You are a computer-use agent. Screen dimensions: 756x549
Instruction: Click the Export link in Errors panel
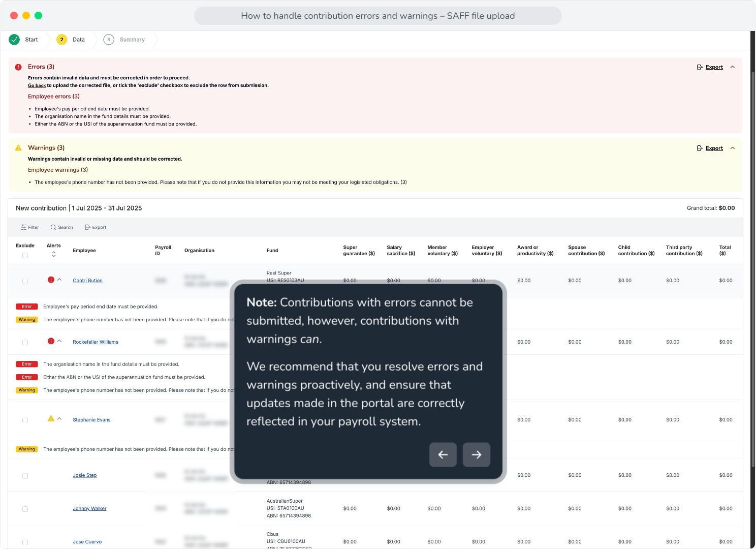click(x=714, y=67)
